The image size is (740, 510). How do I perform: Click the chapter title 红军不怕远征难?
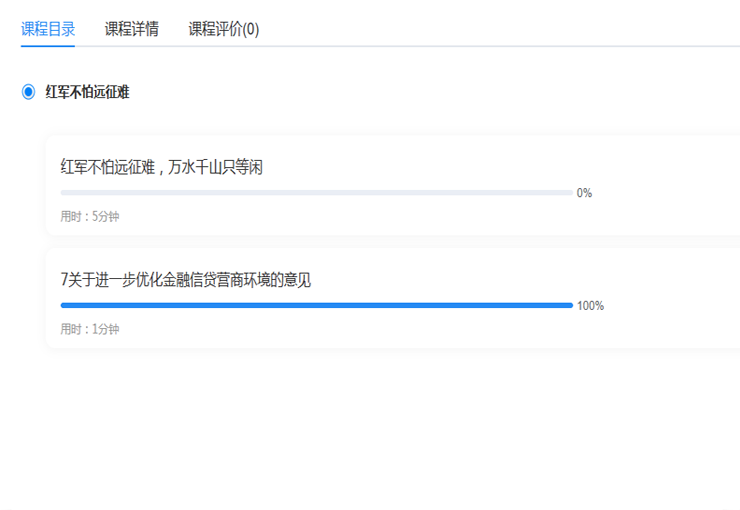[88, 92]
